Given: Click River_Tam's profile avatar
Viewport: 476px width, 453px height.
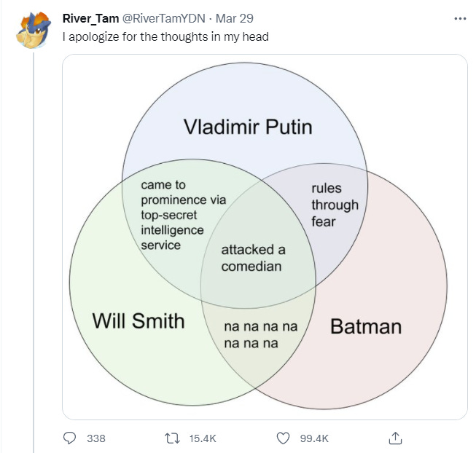Looking at the screenshot, I should [34, 31].
